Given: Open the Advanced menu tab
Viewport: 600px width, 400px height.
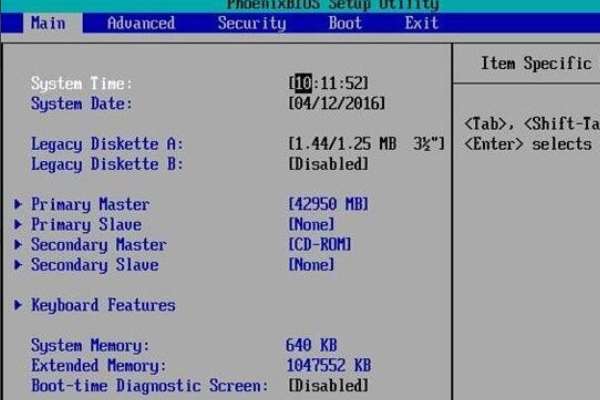Looking at the screenshot, I should [141, 23].
